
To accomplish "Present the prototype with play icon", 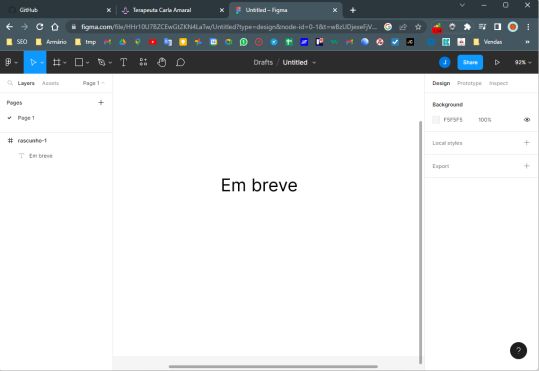I will pyautogui.click(x=497, y=62).
